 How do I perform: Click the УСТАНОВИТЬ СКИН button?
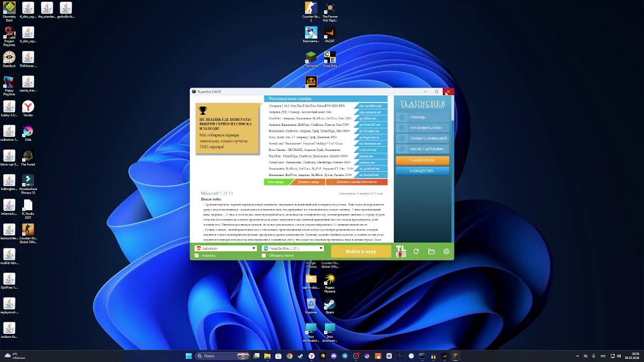point(422,128)
